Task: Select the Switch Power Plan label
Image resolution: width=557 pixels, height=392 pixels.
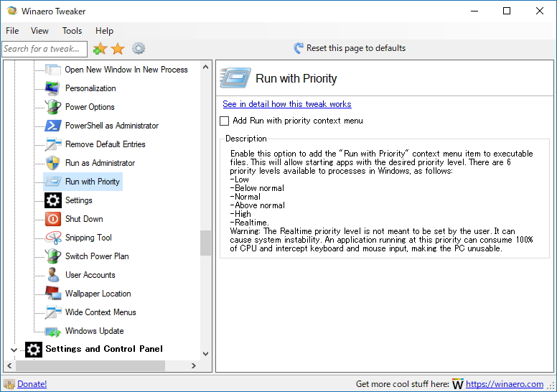Action: (97, 256)
